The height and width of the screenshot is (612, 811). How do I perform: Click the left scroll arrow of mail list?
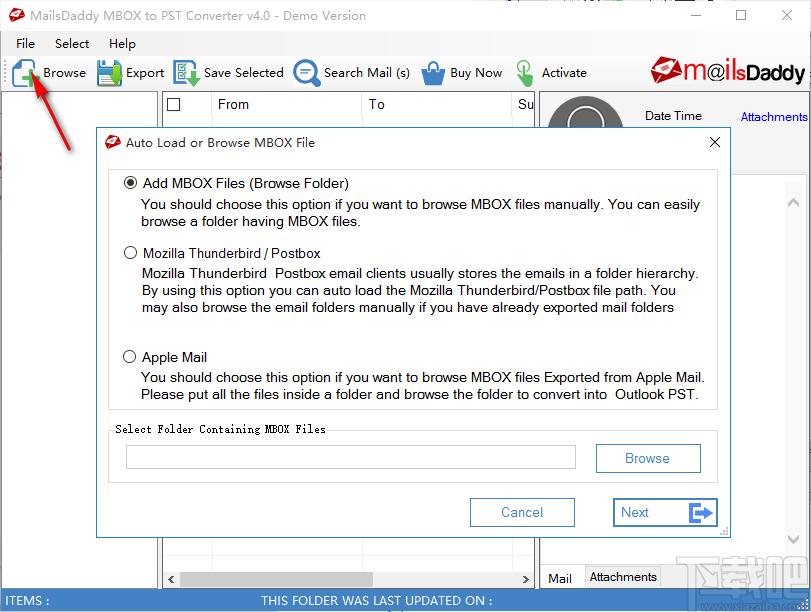point(171,579)
